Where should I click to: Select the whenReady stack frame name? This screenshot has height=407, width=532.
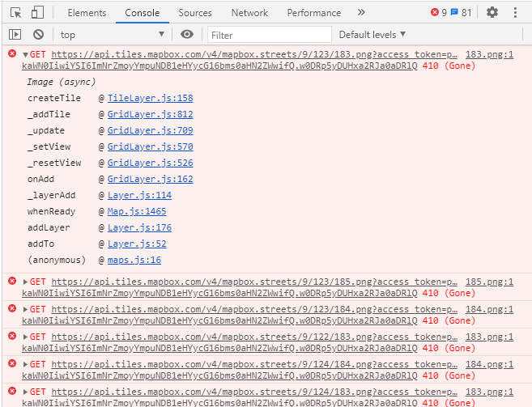pos(52,212)
